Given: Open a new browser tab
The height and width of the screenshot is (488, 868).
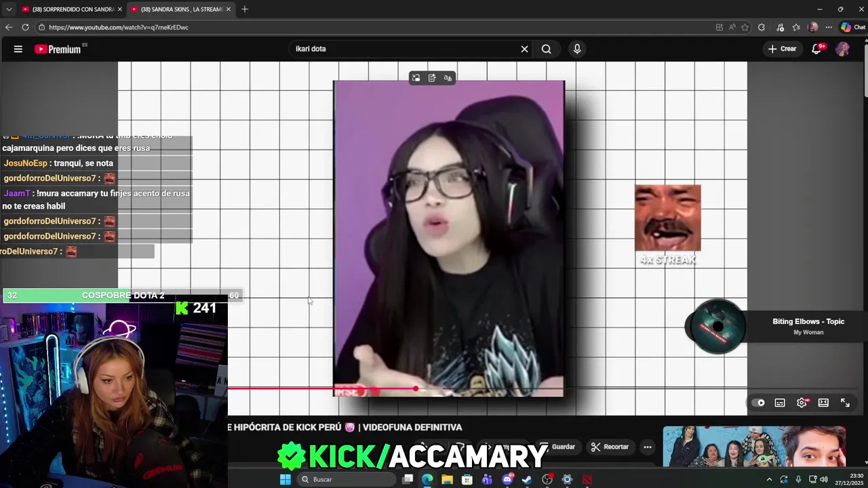Looking at the screenshot, I should pyautogui.click(x=245, y=9).
